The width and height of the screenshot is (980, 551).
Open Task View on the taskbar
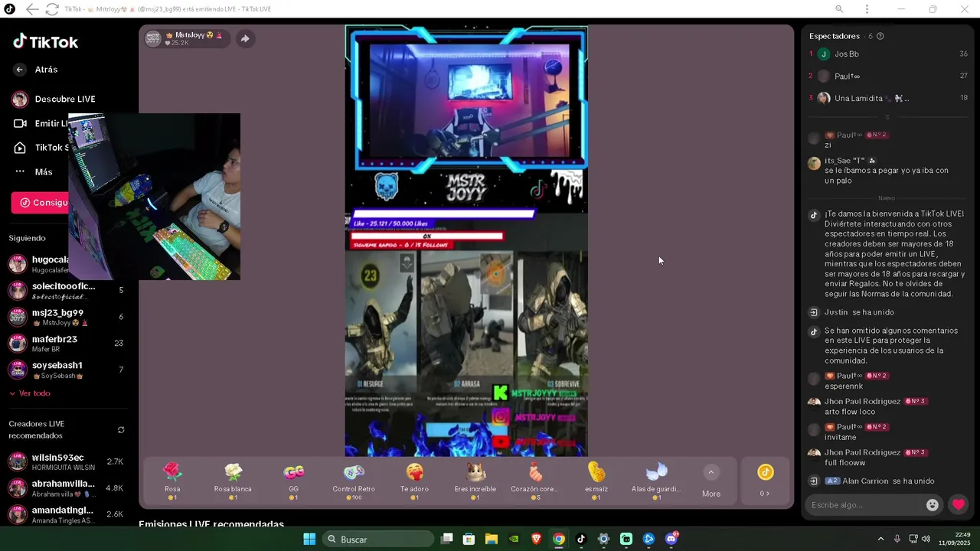447,540
